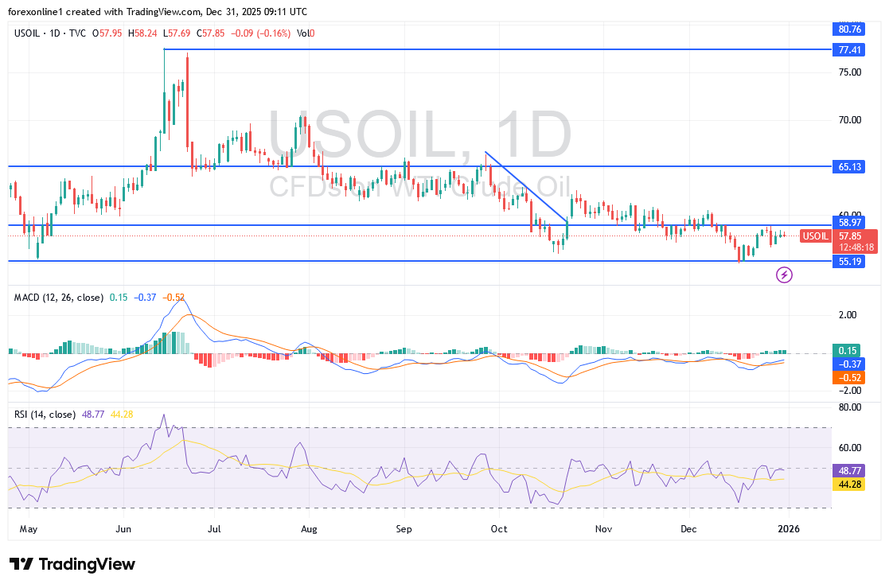Click the Vol value in the chart legend

click(x=305, y=33)
